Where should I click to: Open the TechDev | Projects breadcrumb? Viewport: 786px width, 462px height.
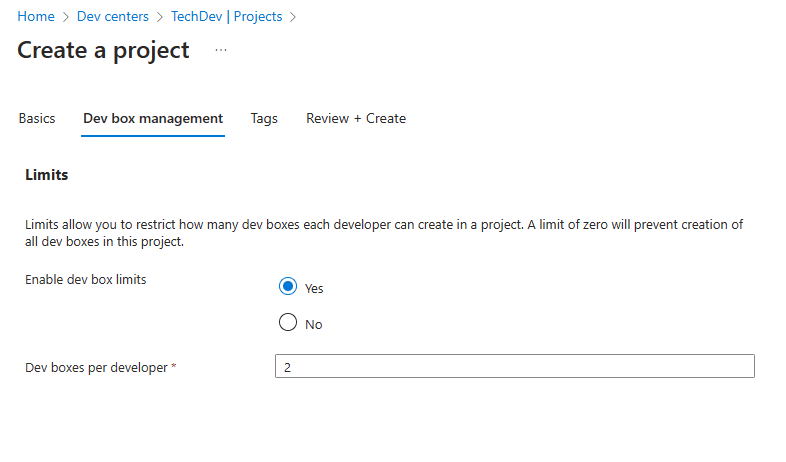point(226,17)
